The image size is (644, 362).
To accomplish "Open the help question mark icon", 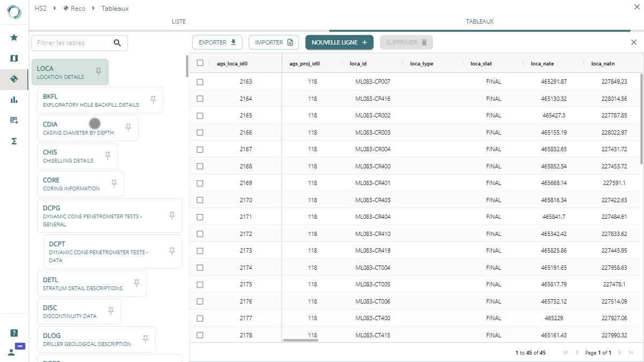I will [14, 333].
